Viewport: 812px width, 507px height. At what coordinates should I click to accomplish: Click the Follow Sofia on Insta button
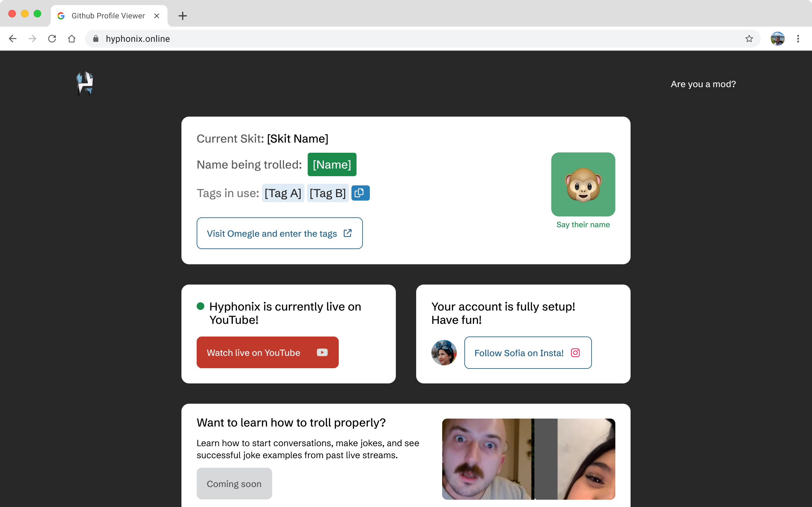coord(527,352)
